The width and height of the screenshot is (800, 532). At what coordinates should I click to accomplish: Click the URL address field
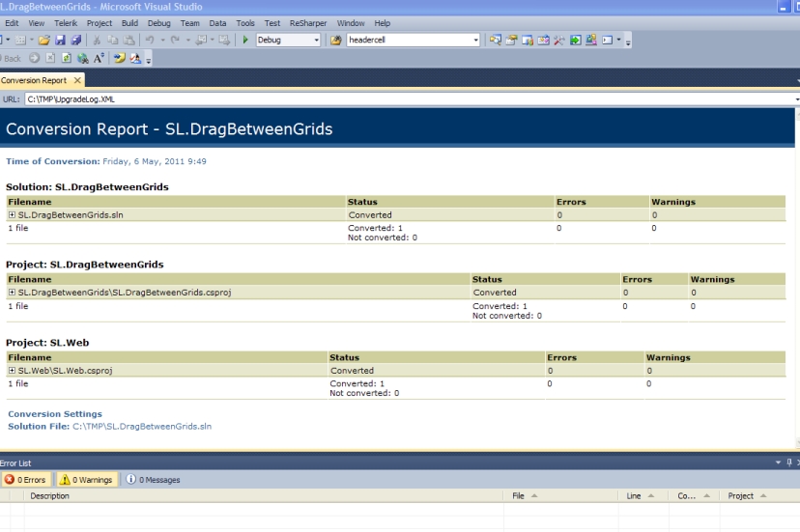coord(411,98)
